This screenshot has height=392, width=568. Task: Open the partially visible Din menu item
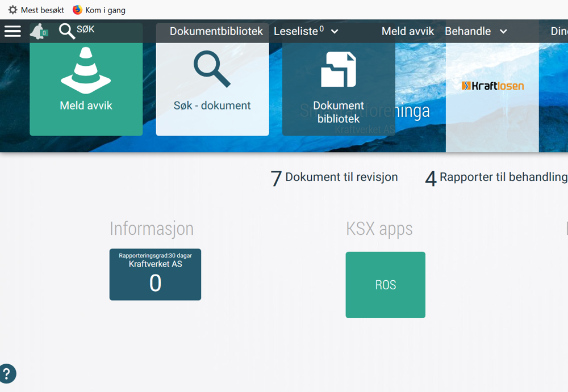tap(559, 31)
